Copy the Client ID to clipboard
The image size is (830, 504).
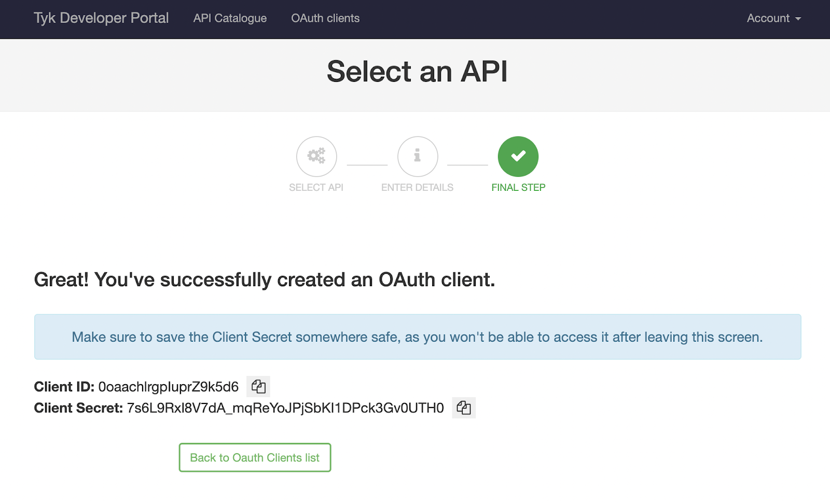pyautogui.click(x=258, y=387)
